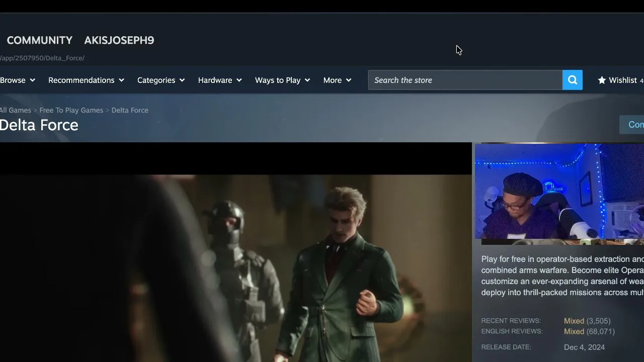The width and height of the screenshot is (644, 362).
Task: Click the Dec 4, 2024 release date
Action: click(585, 347)
